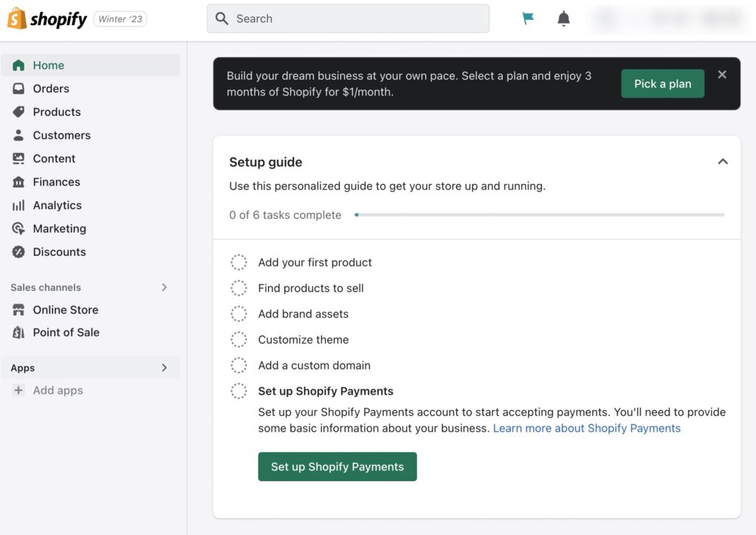The height and width of the screenshot is (535, 756).
Task: Click the notification bell icon
Action: point(563,18)
